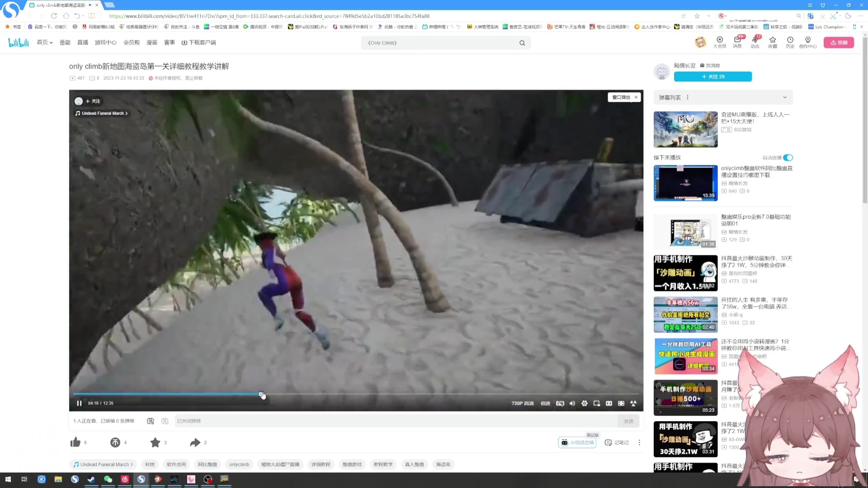Image resolution: width=868 pixels, height=488 pixels.
Task: Click the disabled danmaku input field
Action: [396, 421]
